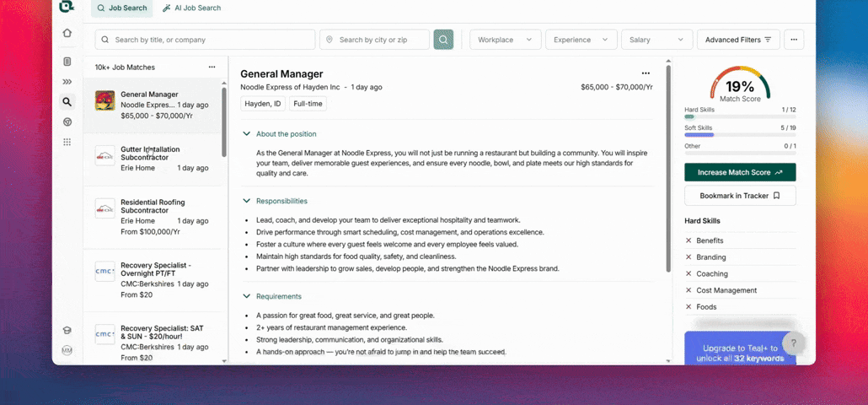
Task: Click the help question mark bubble
Action: tap(793, 343)
